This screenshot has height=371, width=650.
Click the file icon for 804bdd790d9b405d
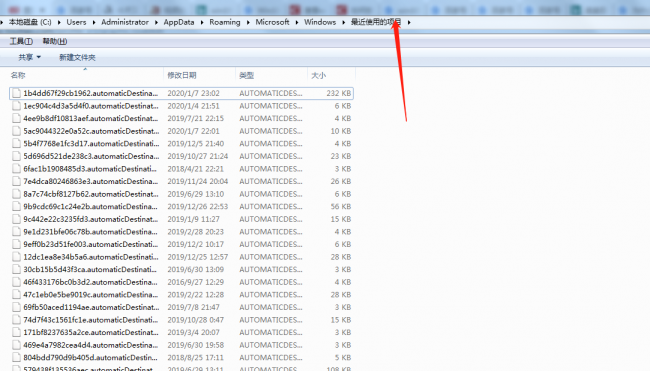pos(16,357)
